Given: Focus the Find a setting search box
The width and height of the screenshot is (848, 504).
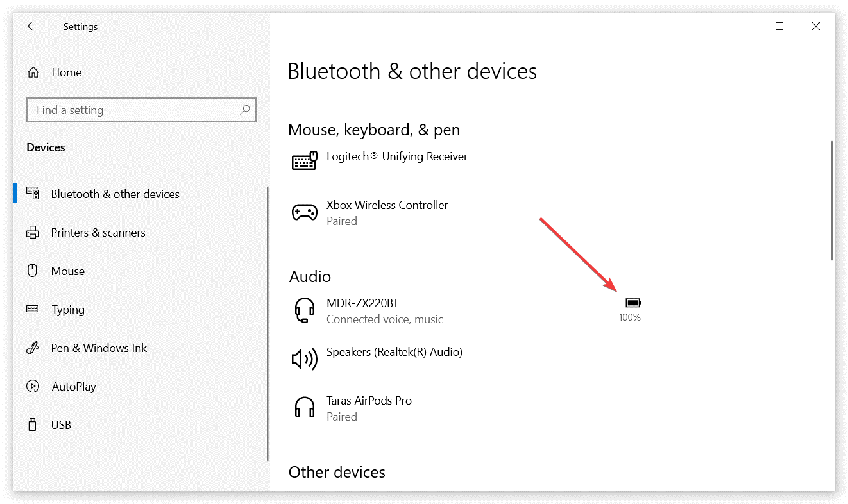Looking at the screenshot, I should [142, 110].
